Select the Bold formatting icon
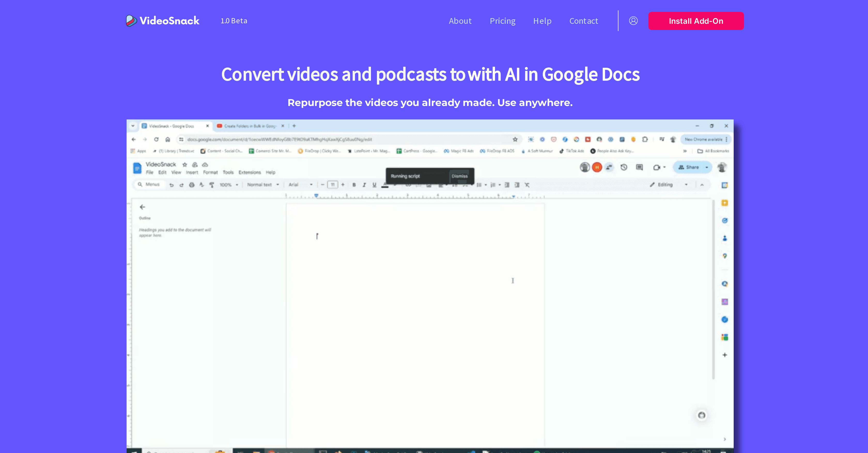The height and width of the screenshot is (453, 868). click(x=354, y=185)
